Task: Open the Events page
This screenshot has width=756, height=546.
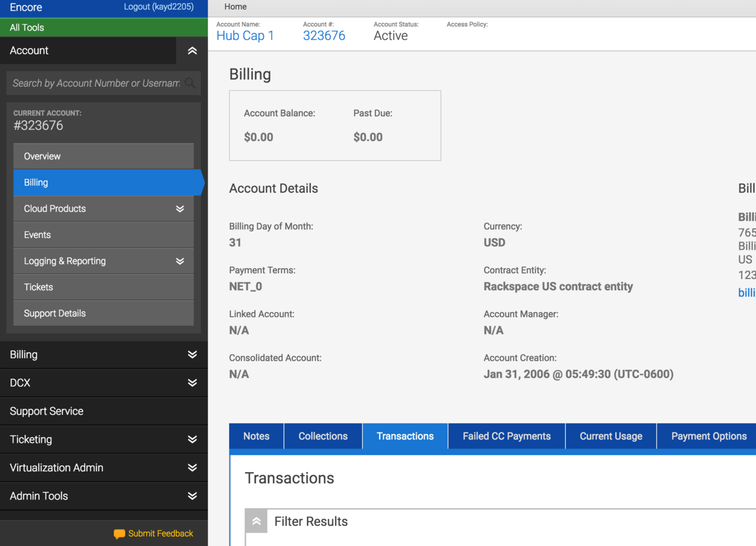Action: [104, 235]
